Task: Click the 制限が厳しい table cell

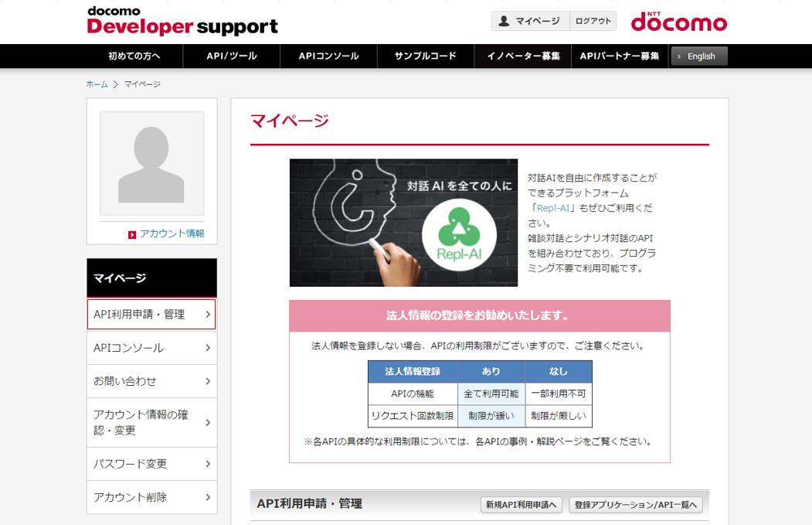Action: [x=559, y=416]
